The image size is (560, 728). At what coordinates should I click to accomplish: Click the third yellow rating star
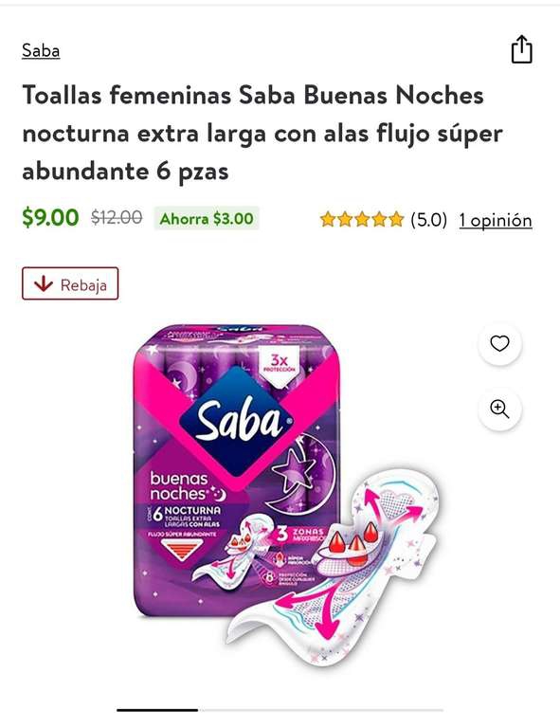(362, 219)
